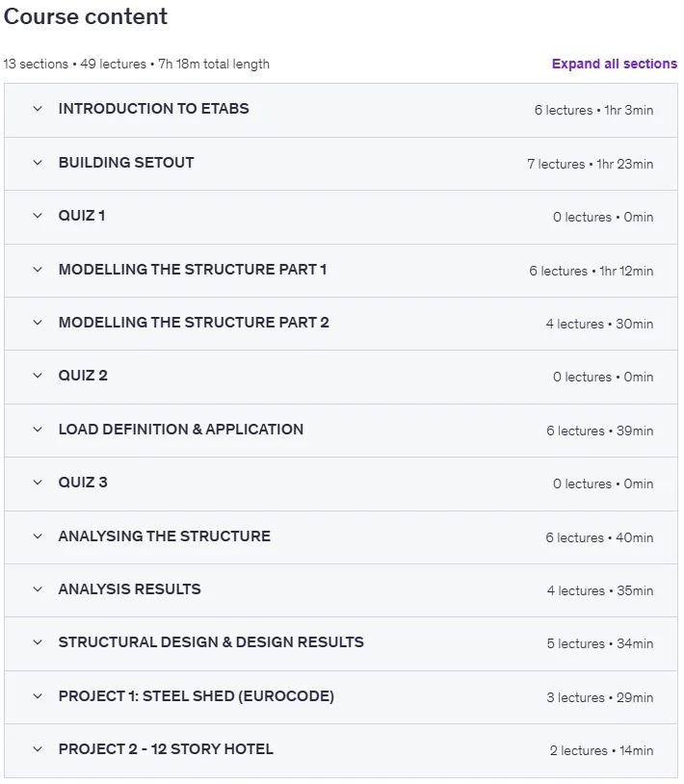Expand the ANALYSING THE STRUCTURE chevron
This screenshot has width=684, height=784.
point(38,536)
